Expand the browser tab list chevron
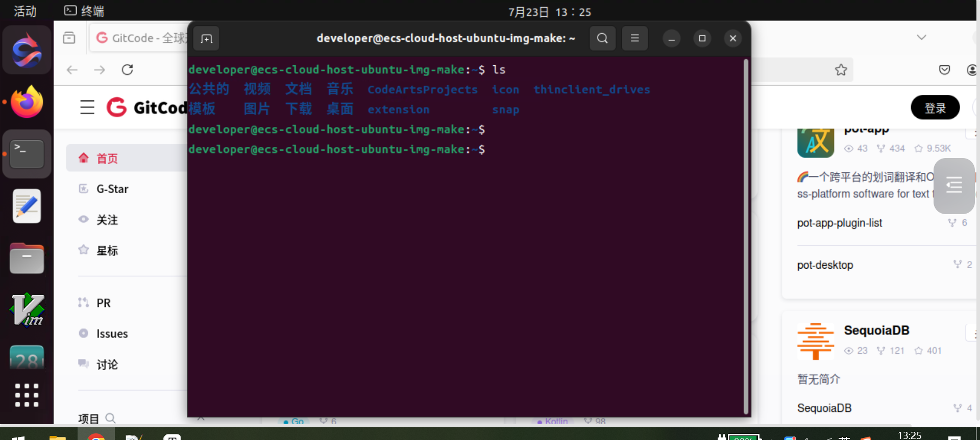This screenshot has height=440, width=980. pos(921,38)
